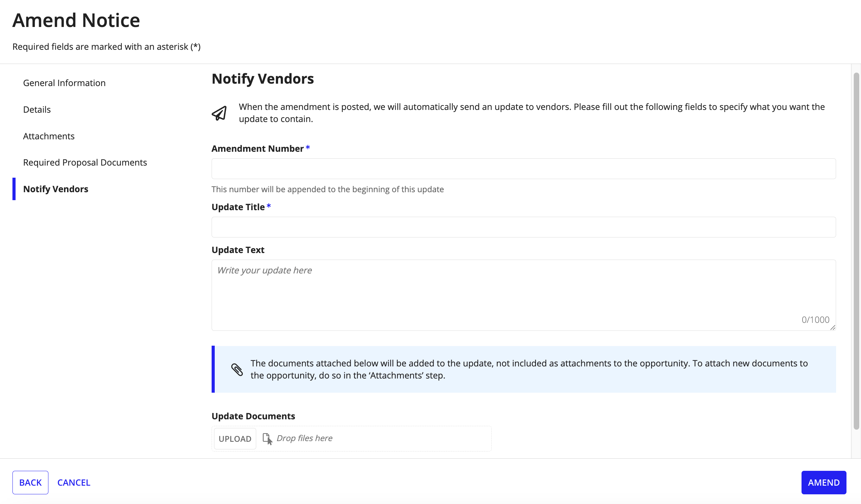Click the 'Required fields are marked' note
The width and height of the screenshot is (861, 504).
click(107, 47)
